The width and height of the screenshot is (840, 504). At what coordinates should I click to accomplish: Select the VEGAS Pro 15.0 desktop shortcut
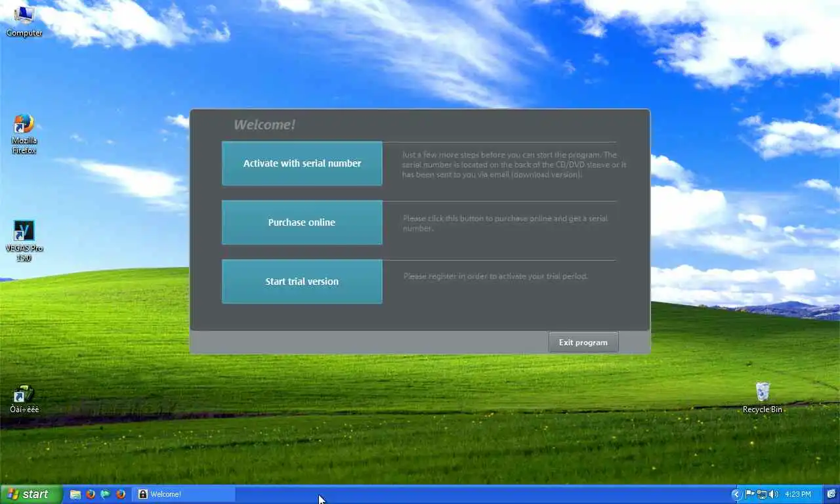(x=24, y=241)
